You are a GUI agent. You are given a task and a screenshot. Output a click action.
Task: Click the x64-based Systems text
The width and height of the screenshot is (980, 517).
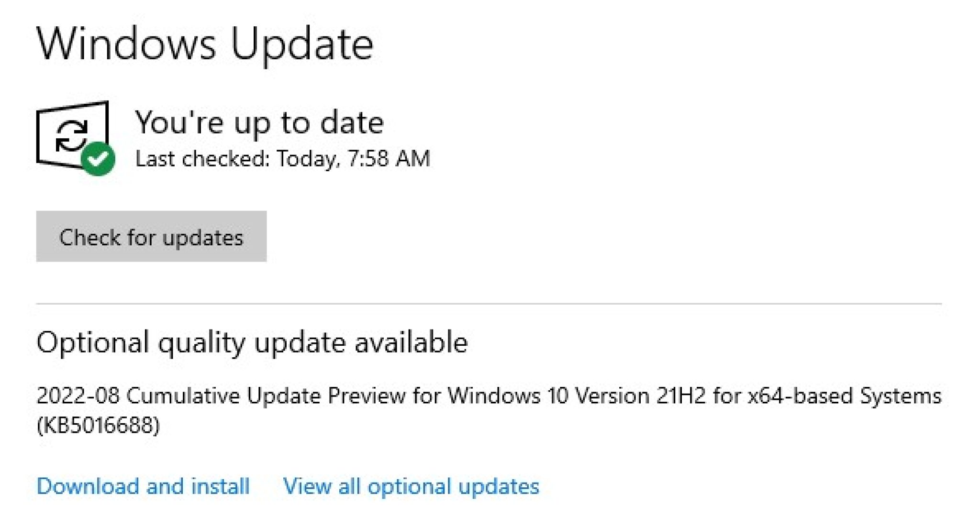click(844, 396)
